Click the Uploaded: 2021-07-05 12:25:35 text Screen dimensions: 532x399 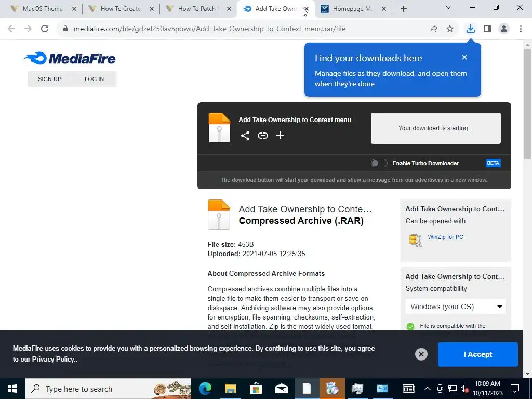tap(257, 254)
